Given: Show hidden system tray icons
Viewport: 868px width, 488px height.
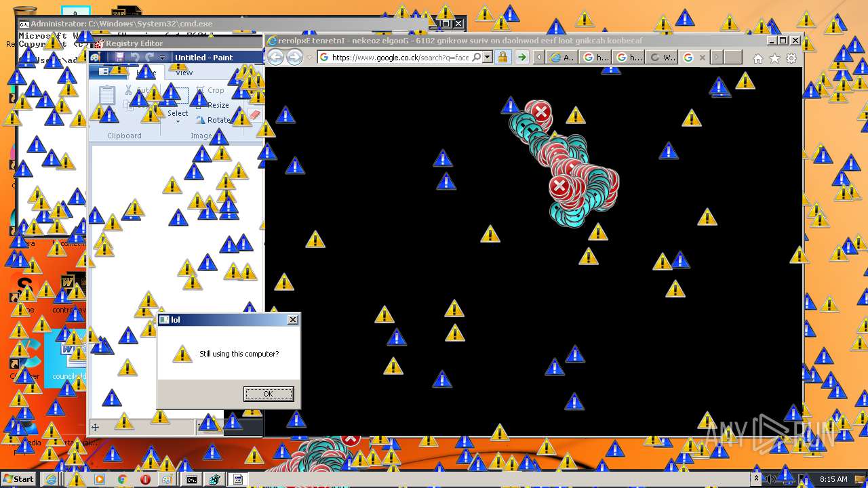Looking at the screenshot, I should 756,479.
